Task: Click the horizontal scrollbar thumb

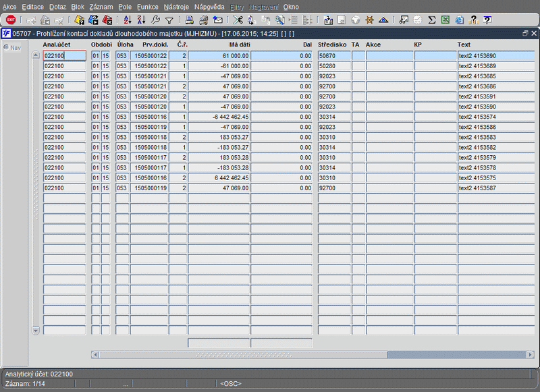Action: 243,354
